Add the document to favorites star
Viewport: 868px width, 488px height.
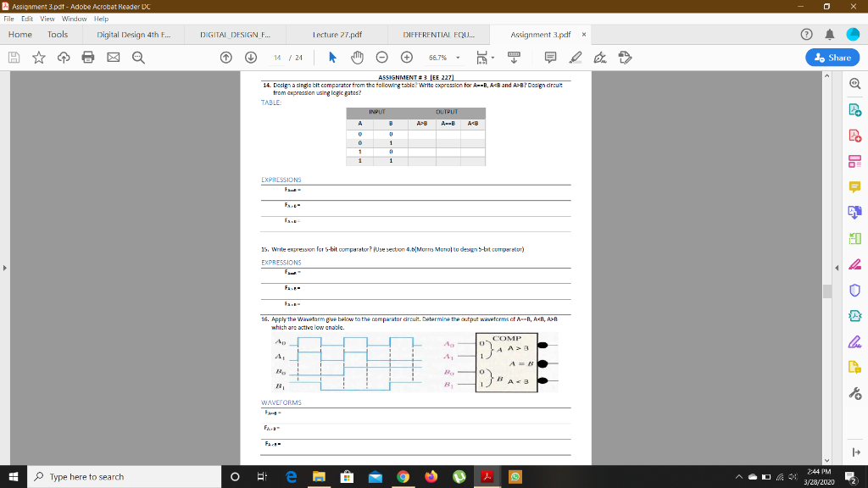point(39,59)
